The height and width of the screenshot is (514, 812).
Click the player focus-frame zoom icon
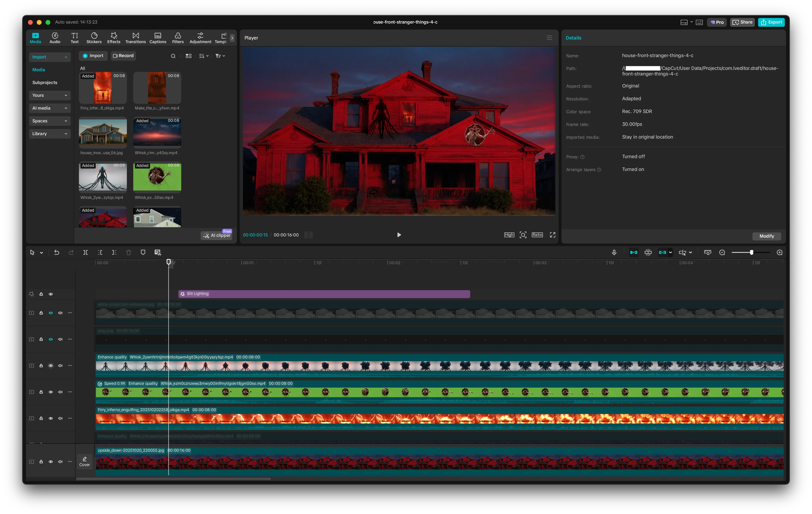point(523,235)
